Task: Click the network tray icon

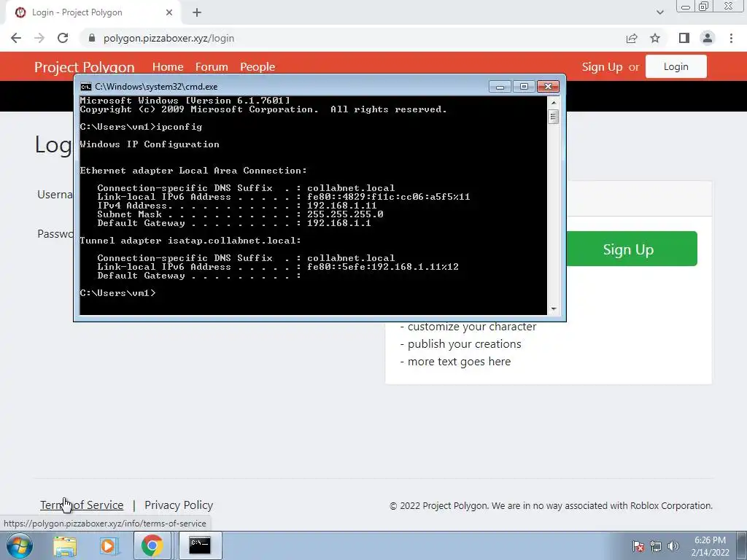Action: (656, 546)
